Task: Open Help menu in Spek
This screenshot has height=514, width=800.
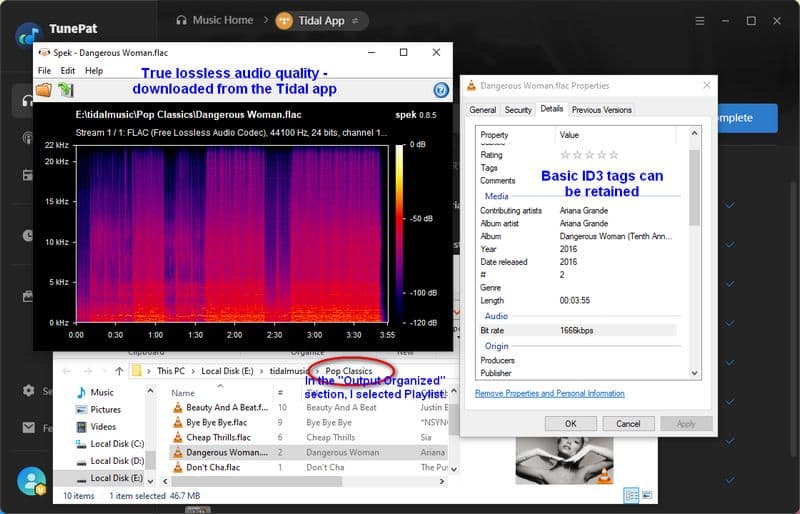Action: [x=94, y=71]
